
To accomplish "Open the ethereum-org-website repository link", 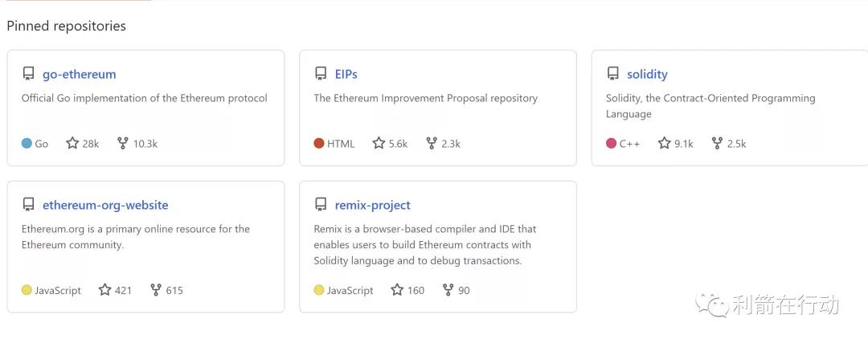I will 105,205.
